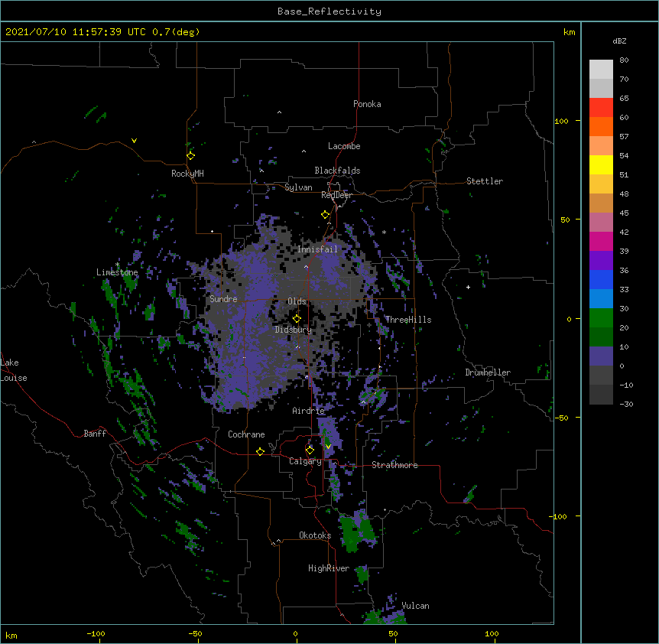Click the RedDeer city label
The image size is (659, 644).
pos(336,195)
